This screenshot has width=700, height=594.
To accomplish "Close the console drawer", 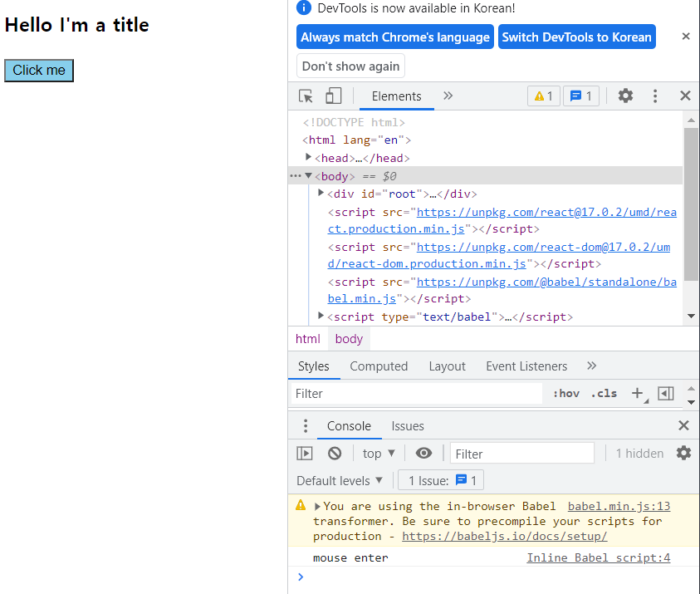I will pos(683,425).
